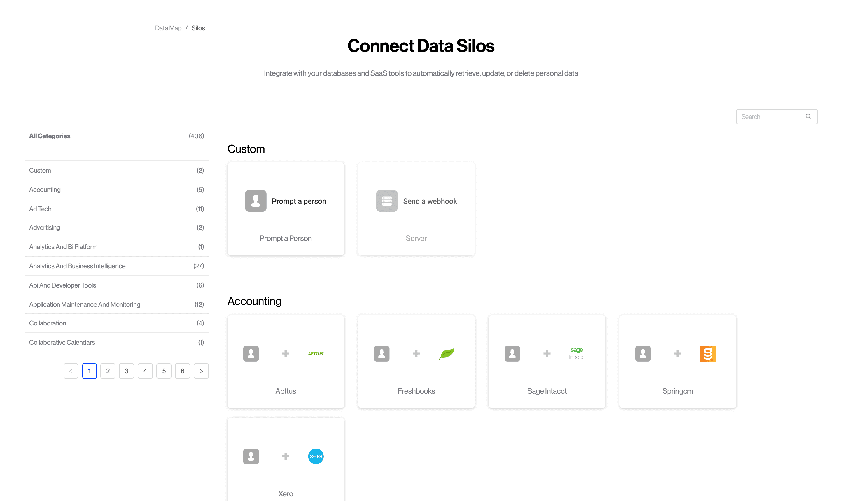Select the Ad Tech category
Screen dimensions: 868x501
pos(40,209)
